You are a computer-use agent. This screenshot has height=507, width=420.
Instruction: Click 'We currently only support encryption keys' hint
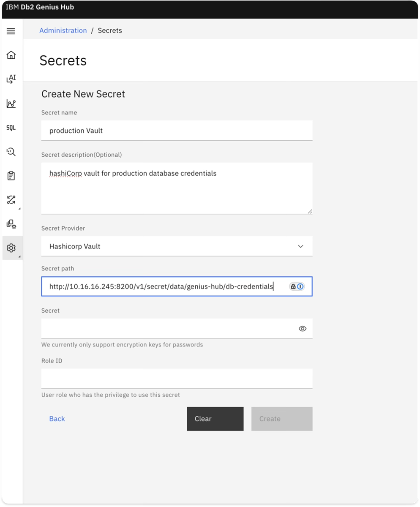point(122,345)
